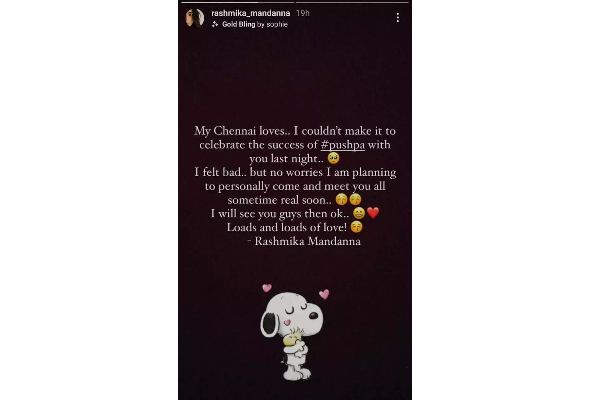This screenshot has height=400, width=600.
Task: Follow the #pushpa hashtag link
Action: coord(342,145)
